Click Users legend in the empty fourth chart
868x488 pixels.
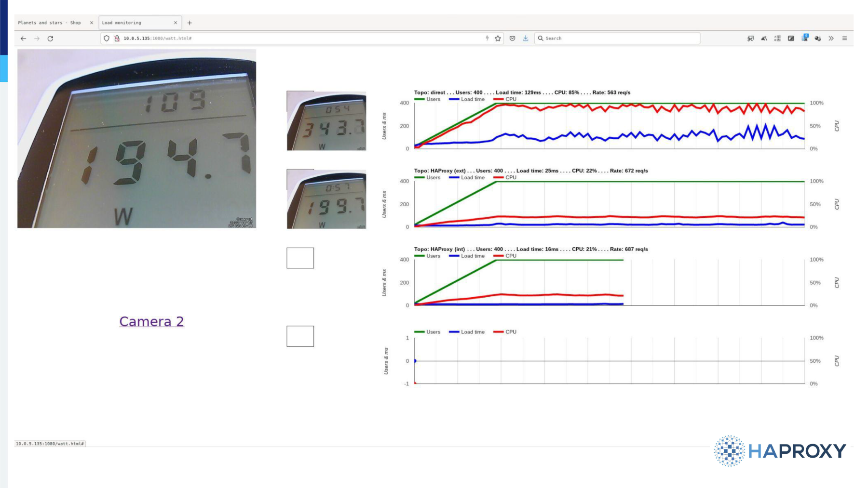[427, 332]
